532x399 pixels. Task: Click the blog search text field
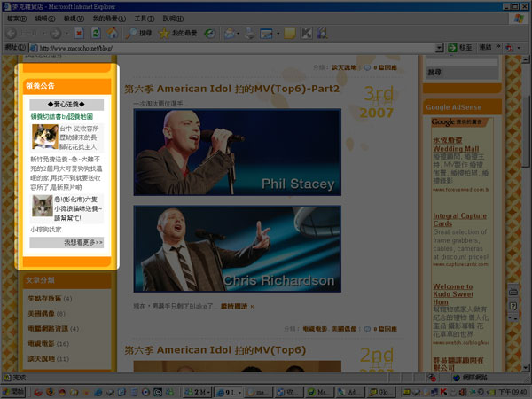[x=462, y=62]
